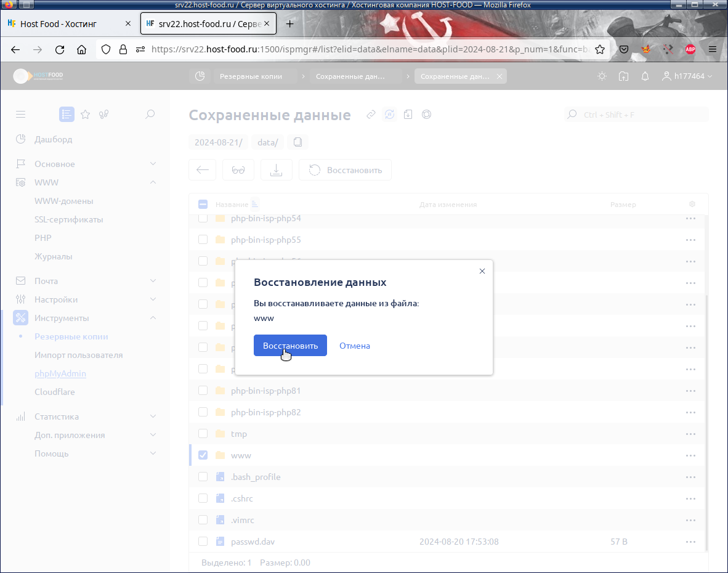Image resolution: width=728 pixels, height=573 pixels.
Task: Open the Резервные копии breadcrumb tab
Action: pyautogui.click(x=251, y=76)
